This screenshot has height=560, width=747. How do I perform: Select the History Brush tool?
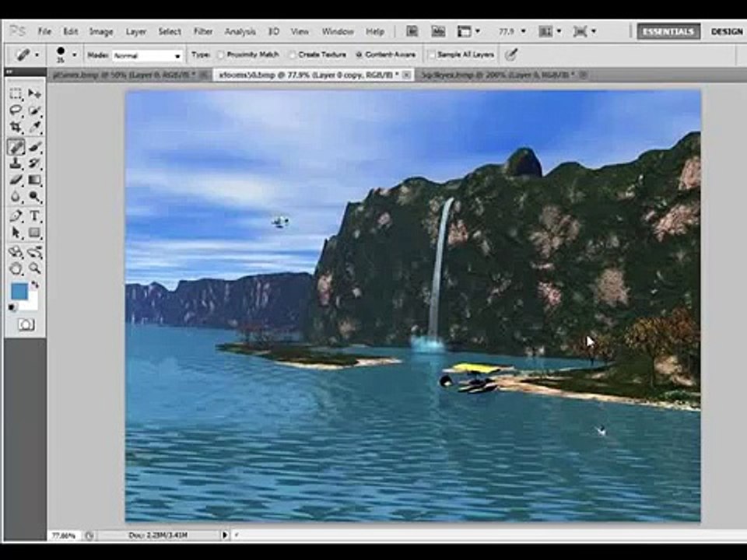click(x=34, y=163)
